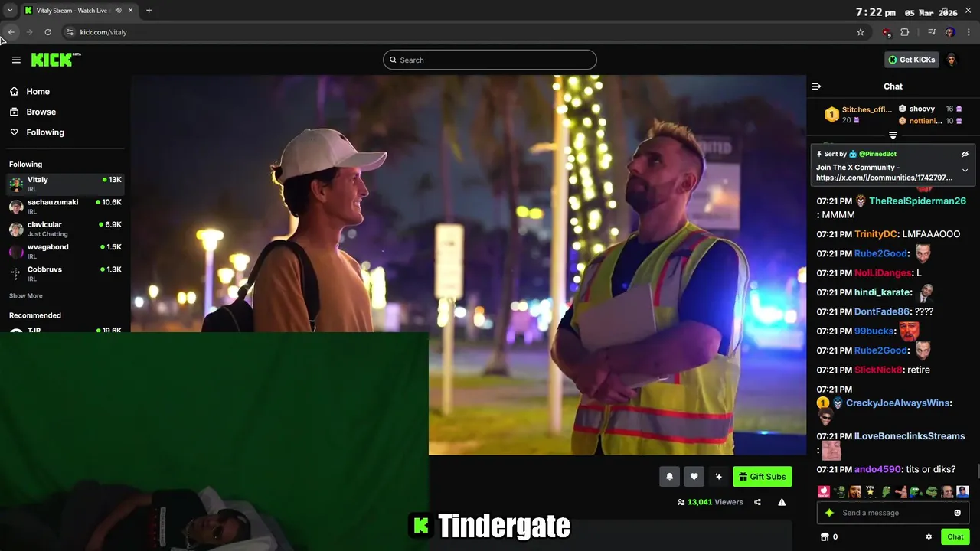Hide the pinned message
This screenshot has height=551, width=980.
[965, 154]
